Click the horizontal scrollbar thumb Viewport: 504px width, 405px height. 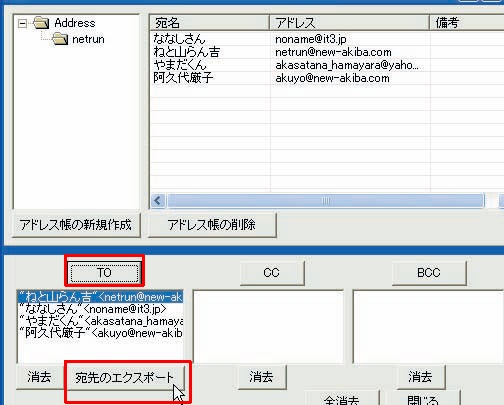point(326,201)
